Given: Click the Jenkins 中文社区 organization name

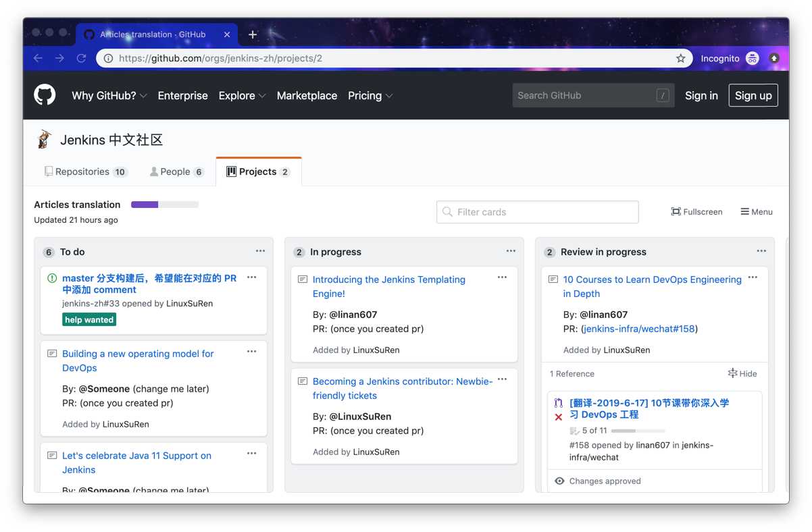Looking at the screenshot, I should pyautogui.click(x=111, y=140).
